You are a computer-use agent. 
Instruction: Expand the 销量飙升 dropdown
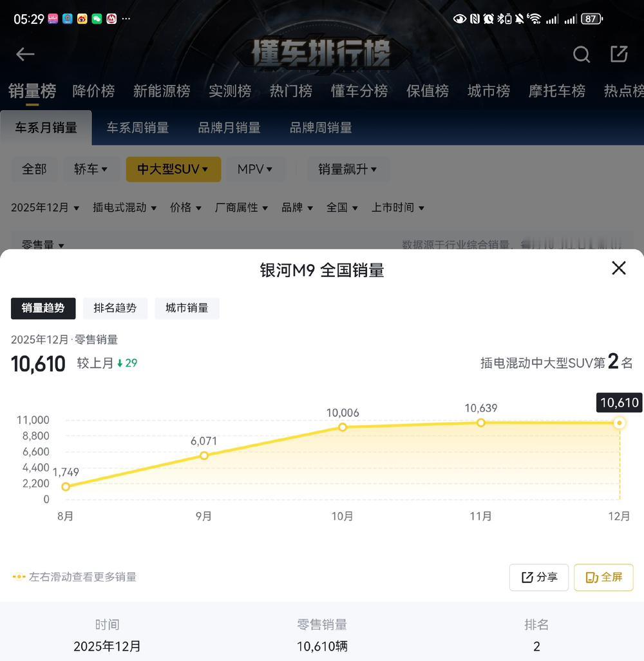[x=347, y=169]
